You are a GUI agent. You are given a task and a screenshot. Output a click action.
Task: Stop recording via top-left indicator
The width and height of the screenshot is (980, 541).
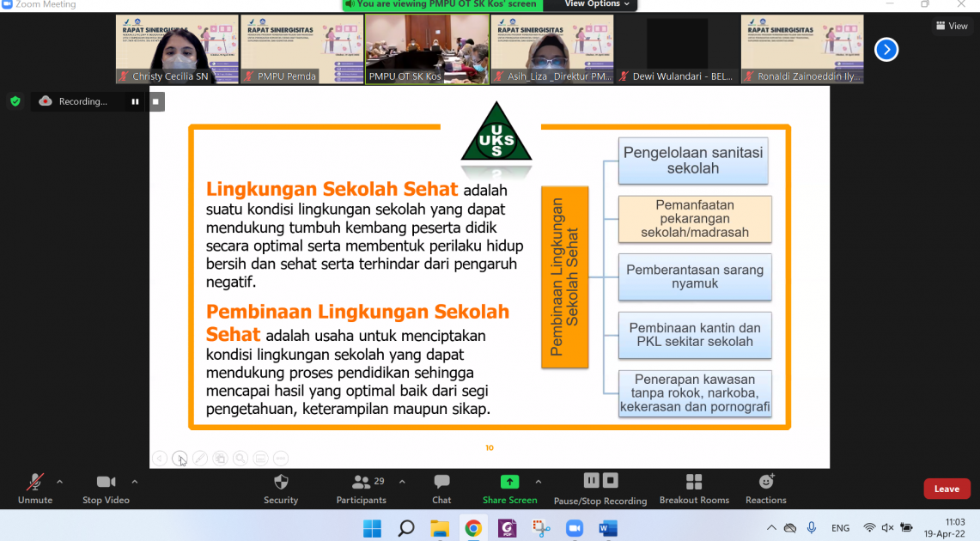click(155, 101)
